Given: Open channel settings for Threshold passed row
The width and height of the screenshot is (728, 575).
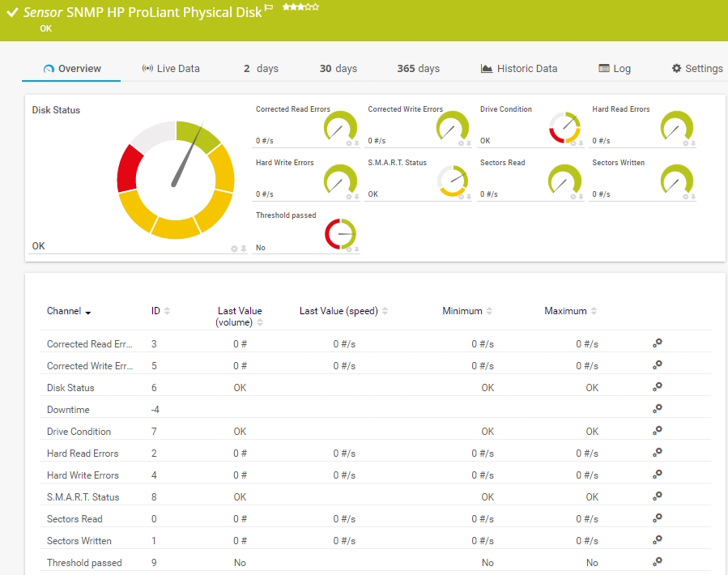Looking at the screenshot, I should (x=657, y=561).
